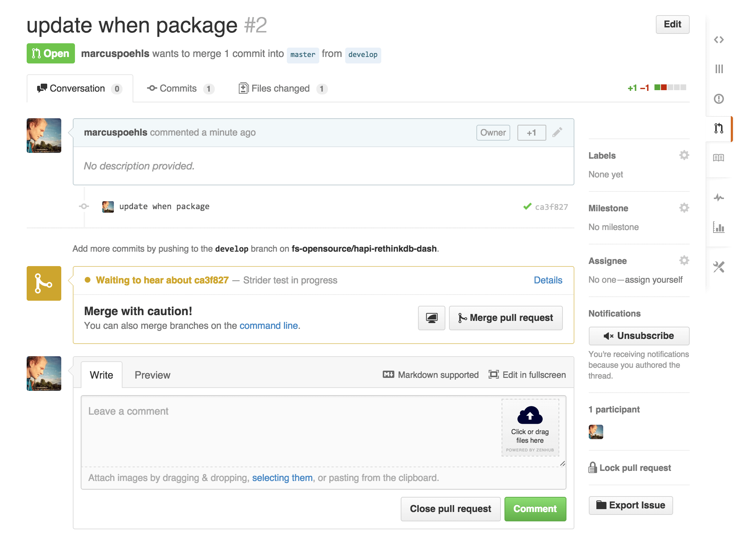The image size is (756, 543).
Task: Click the Waiting to hear about ca3f827 text
Action: (162, 280)
